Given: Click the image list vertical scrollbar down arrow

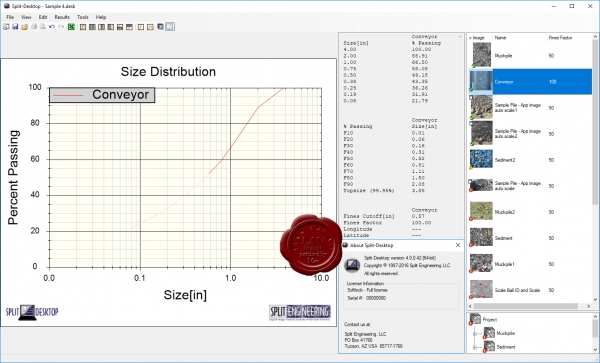Looking at the screenshot, I should point(595,300).
